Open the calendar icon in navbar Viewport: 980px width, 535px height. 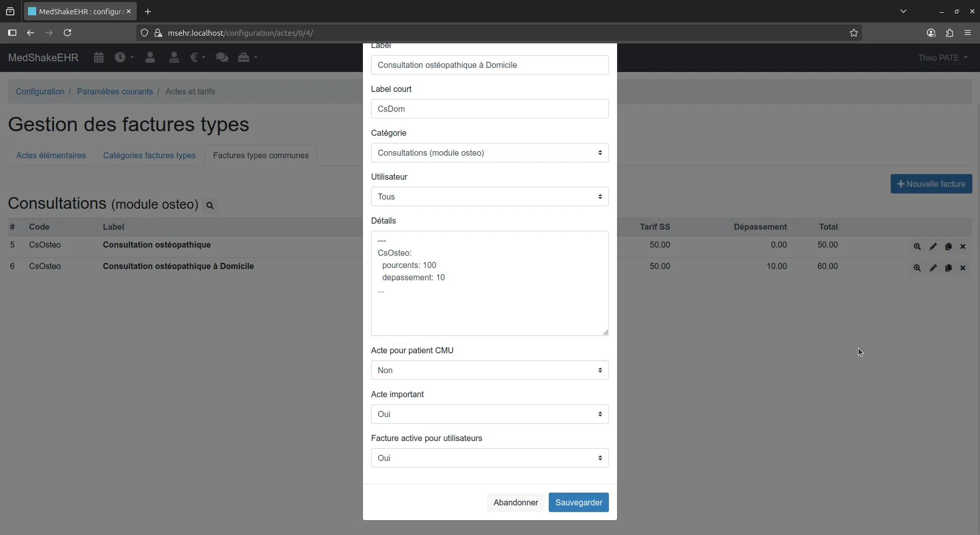coord(99,58)
